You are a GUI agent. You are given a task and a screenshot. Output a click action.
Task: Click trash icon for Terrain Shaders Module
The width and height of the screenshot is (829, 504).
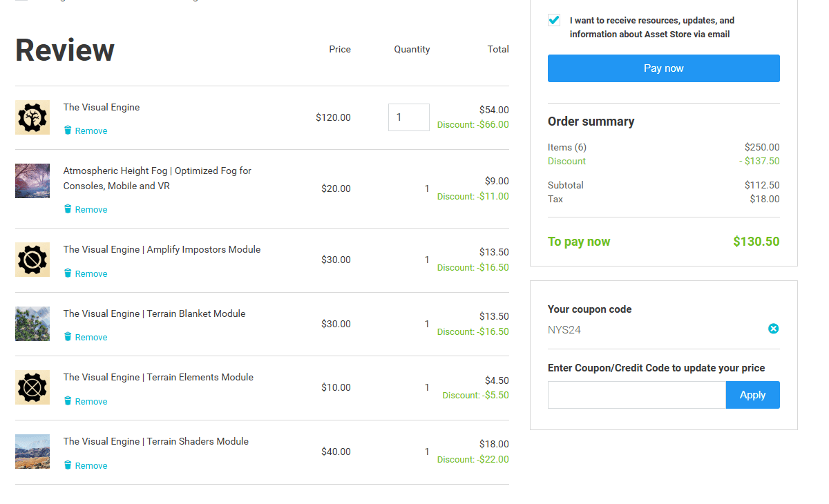[68, 465]
